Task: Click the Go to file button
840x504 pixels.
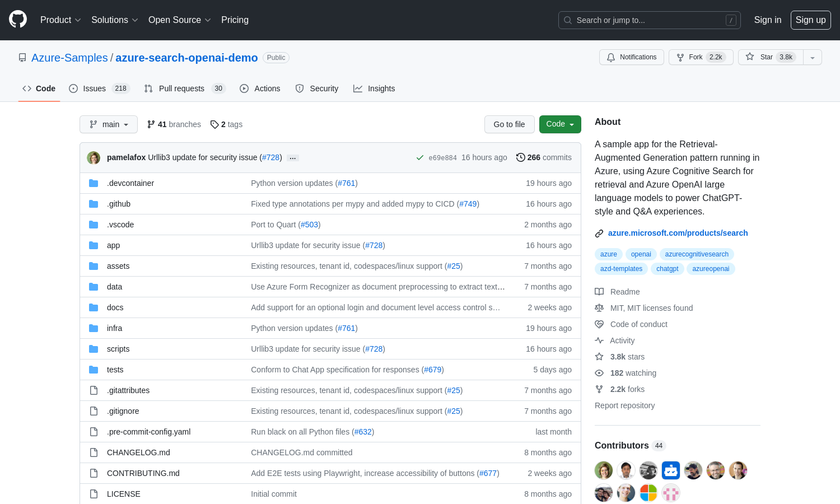Action: pyautogui.click(x=509, y=124)
